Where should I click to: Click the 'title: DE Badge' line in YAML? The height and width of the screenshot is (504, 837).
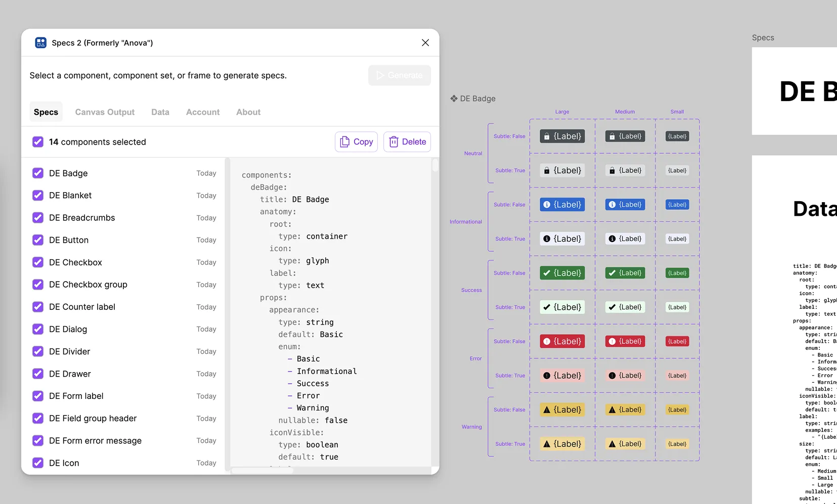[294, 199]
